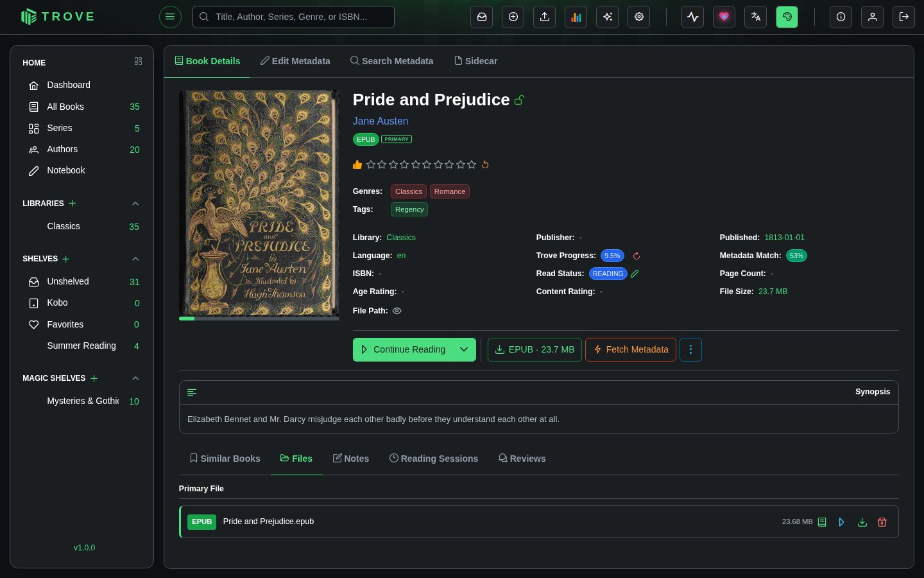Focus the Title, Author, Series search field

click(293, 17)
